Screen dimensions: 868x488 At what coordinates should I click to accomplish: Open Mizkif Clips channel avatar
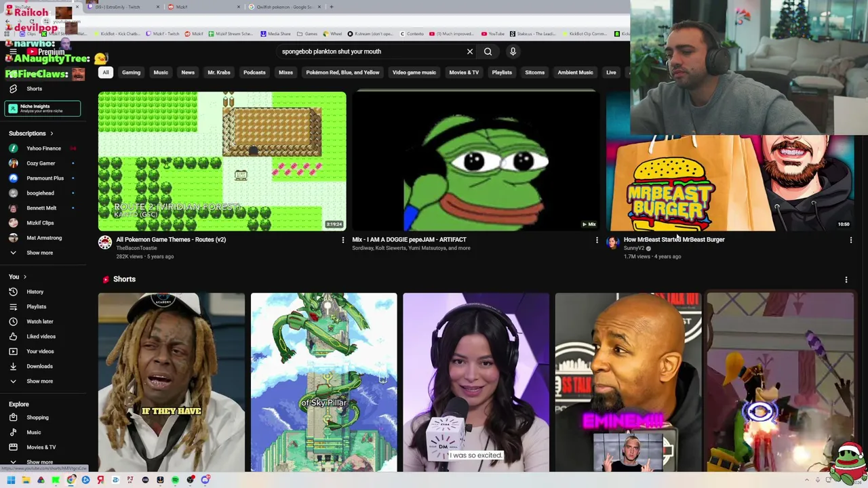click(x=13, y=223)
